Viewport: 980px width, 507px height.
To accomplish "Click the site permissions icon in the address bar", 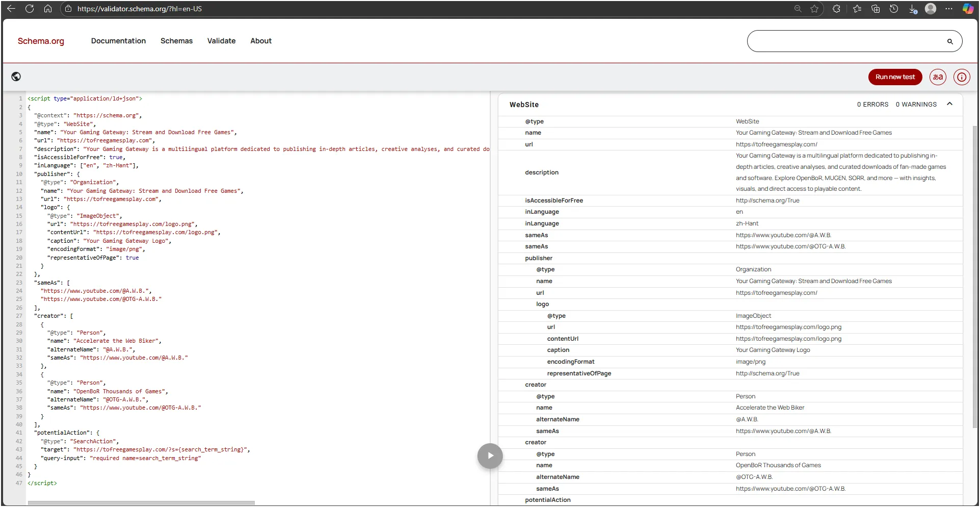I will [68, 9].
